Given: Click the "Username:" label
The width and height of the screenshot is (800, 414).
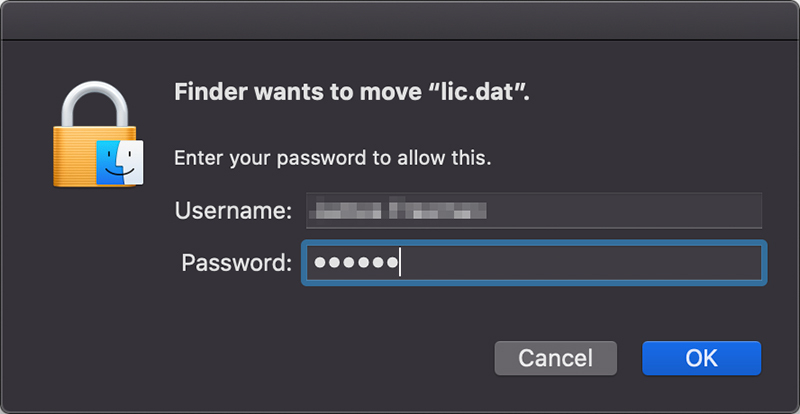Looking at the screenshot, I should [233, 211].
